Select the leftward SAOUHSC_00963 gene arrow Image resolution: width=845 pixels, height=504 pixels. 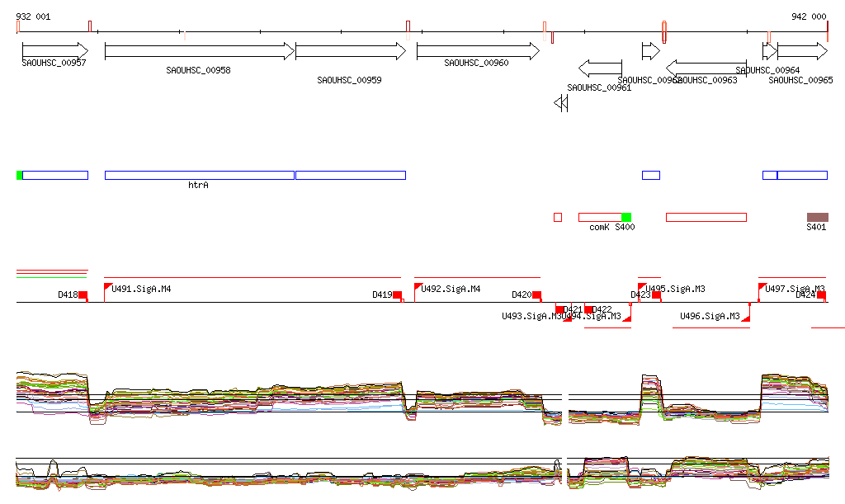(706, 68)
